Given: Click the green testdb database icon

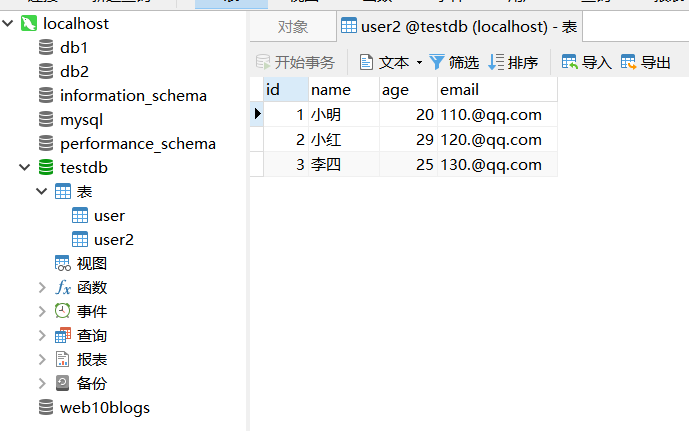Looking at the screenshot, I should [46, 168].
